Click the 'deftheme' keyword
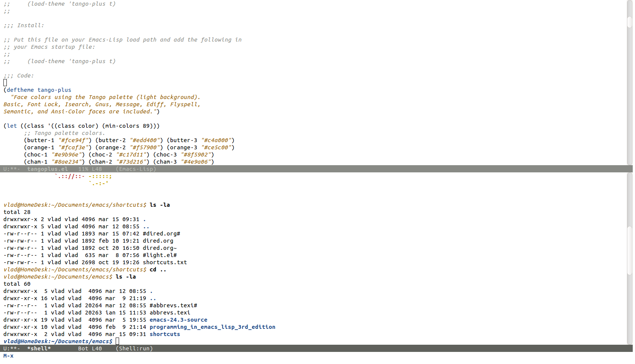The image size is (635, 364). click(x=20, y=90)
